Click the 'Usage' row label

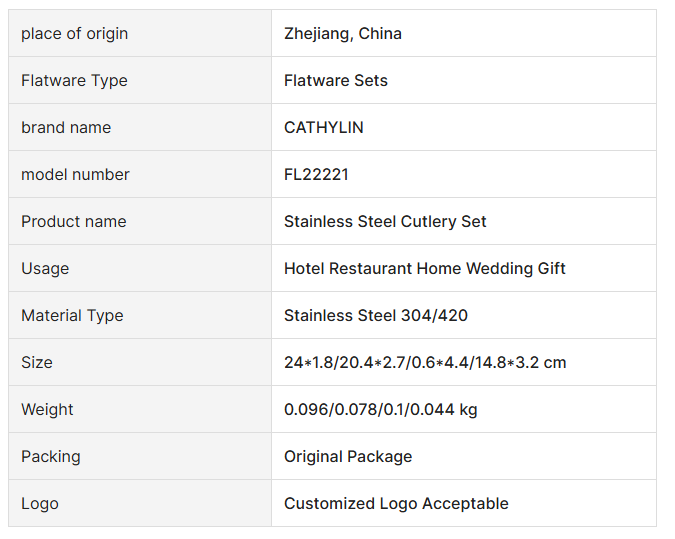[45, 269]
